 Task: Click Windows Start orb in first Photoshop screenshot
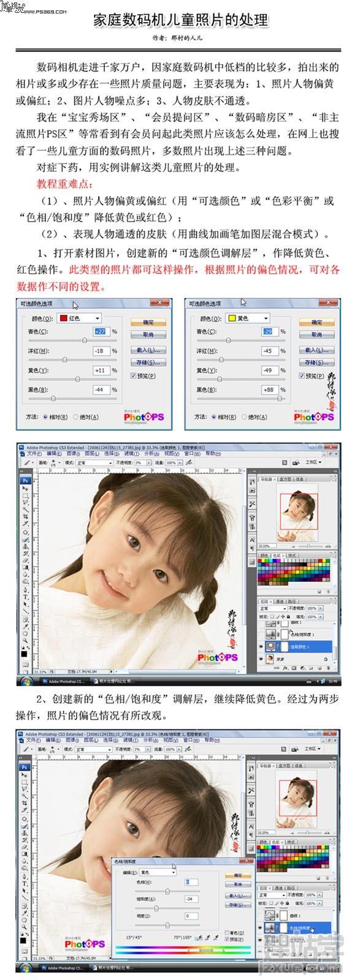pos(26,680)
